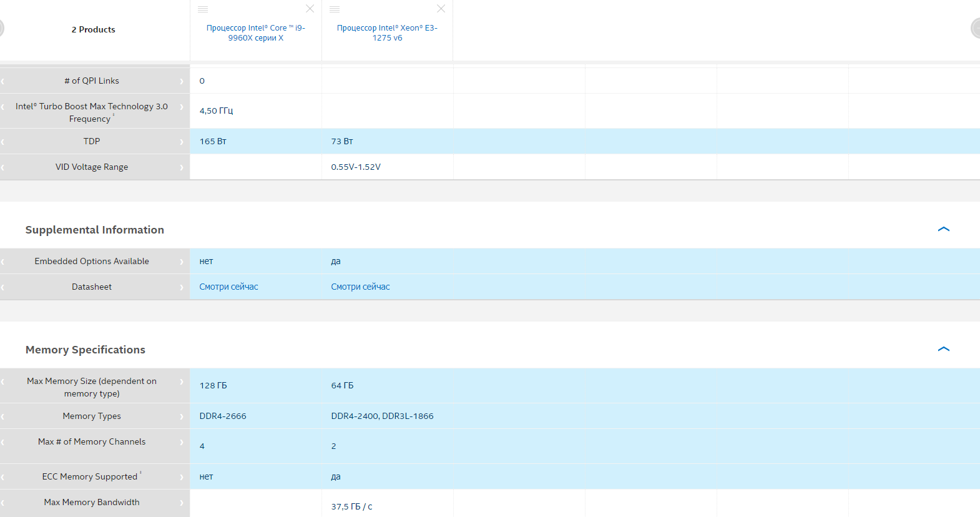Image resolution: width=980 pixels, height=517 pixels.
Task: Click the DDR4-2666 memory type value
Action: click(x=223, y=416)
